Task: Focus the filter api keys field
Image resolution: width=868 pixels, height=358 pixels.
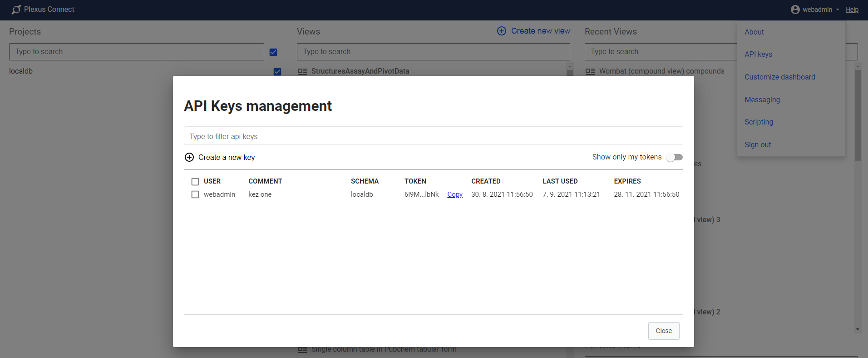Action: pos(433,136)
